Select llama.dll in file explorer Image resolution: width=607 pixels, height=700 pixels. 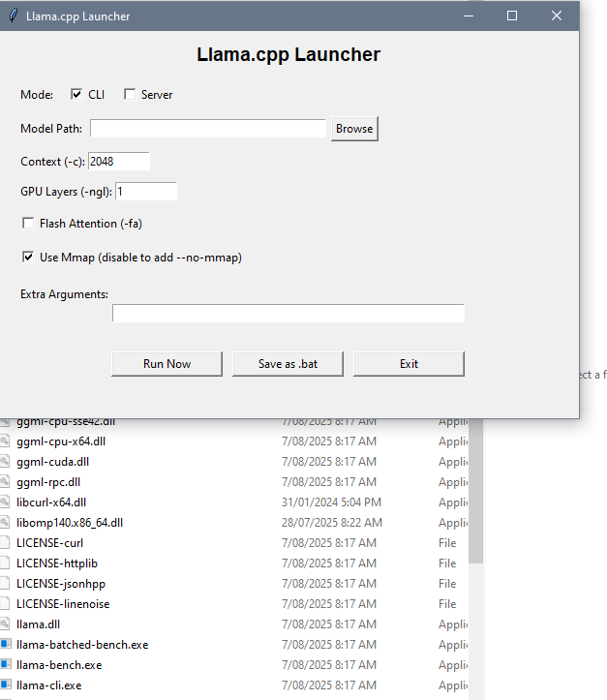[x=38, y=624]
